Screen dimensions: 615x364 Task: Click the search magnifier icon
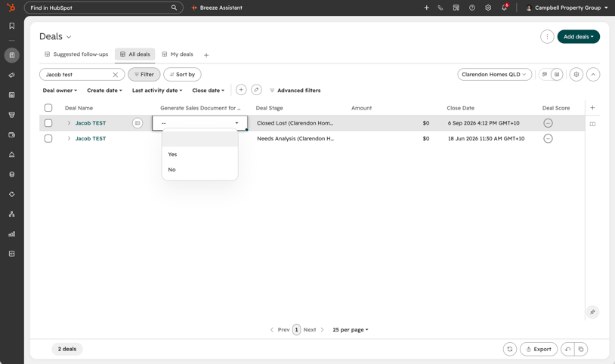174,8
